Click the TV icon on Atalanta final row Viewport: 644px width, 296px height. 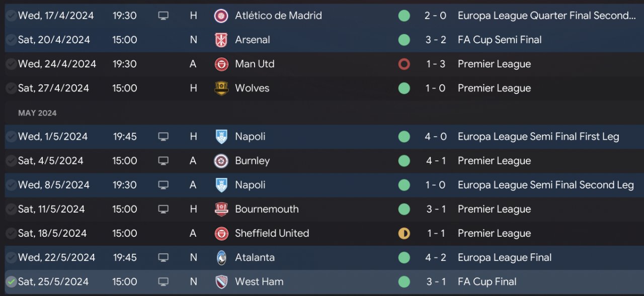pyautogui.click(x=163, y=257)
